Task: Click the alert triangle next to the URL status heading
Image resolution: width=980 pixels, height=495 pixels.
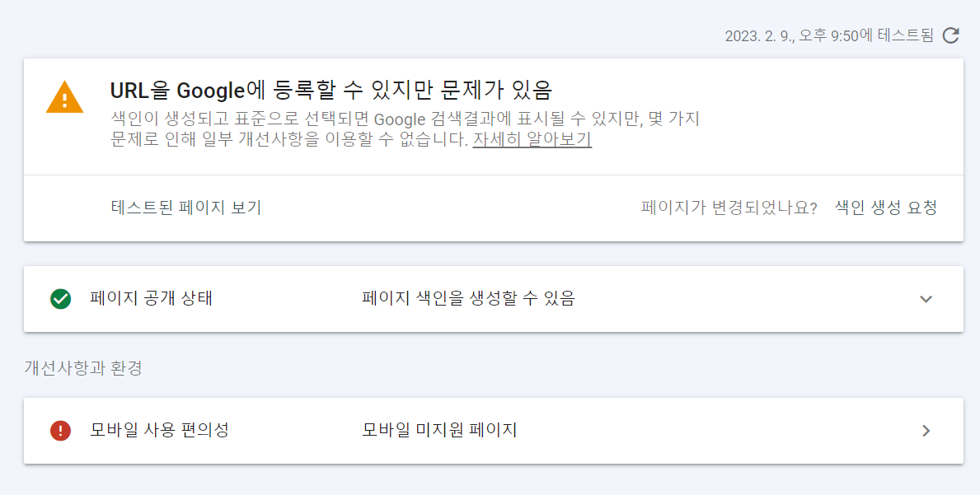Action: pyautogui.click(x=64, y=97)
